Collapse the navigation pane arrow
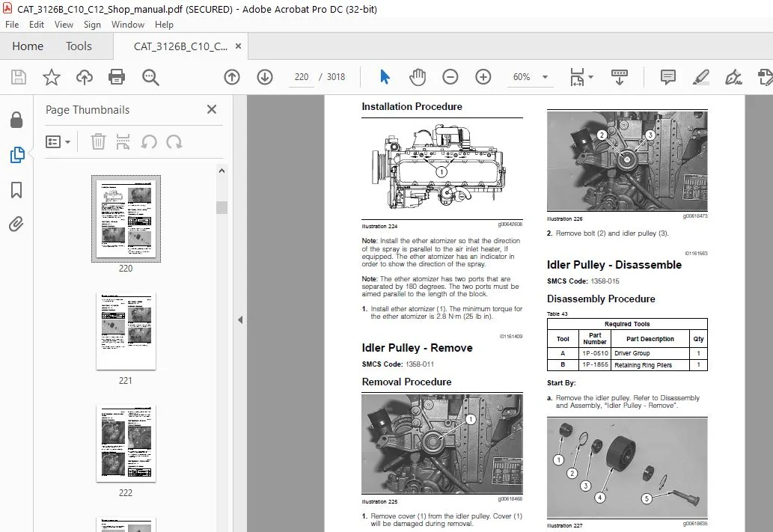Screen dimensions: 773x532 pos(240,320)
